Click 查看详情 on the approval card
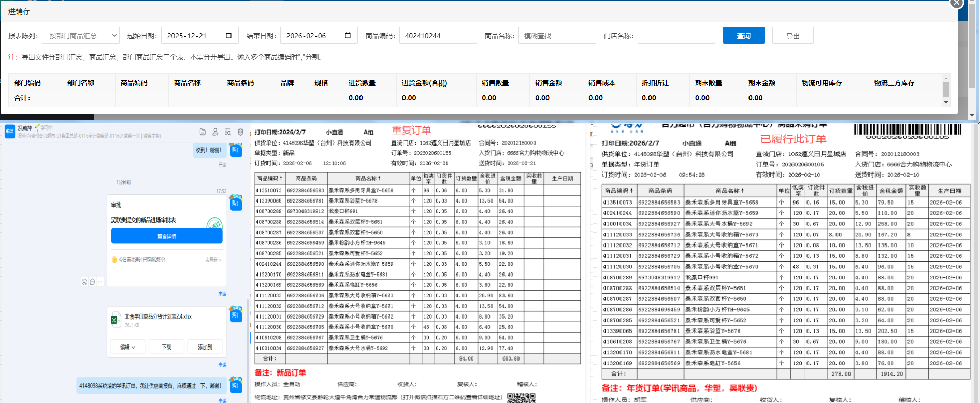Viewport: 980px width, 403px height. [166, 236]
